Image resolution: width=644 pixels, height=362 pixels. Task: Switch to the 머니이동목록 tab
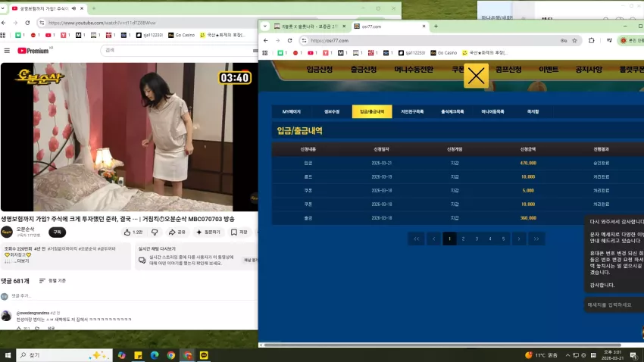[493, 111]
